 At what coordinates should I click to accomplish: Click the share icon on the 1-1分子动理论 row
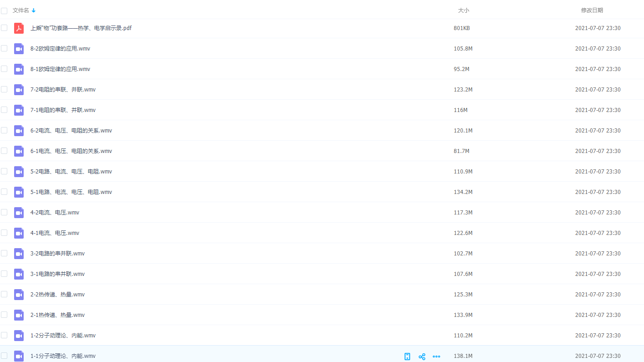coord(422,357)
